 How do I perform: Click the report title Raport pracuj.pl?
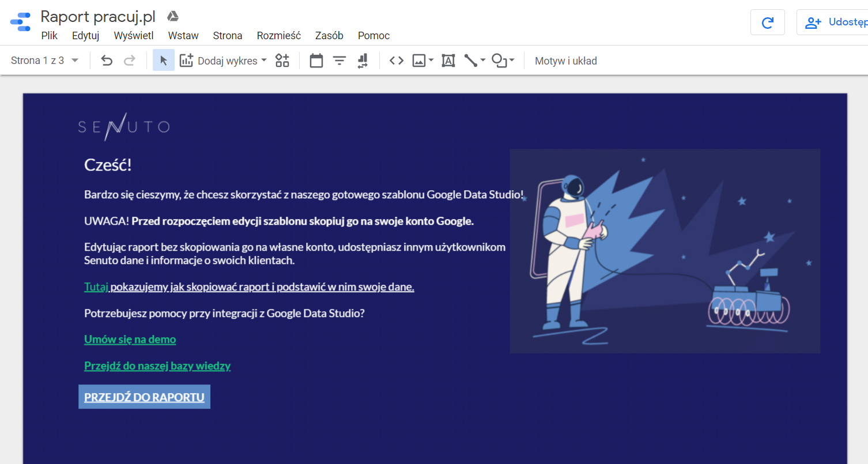(98, 16)
